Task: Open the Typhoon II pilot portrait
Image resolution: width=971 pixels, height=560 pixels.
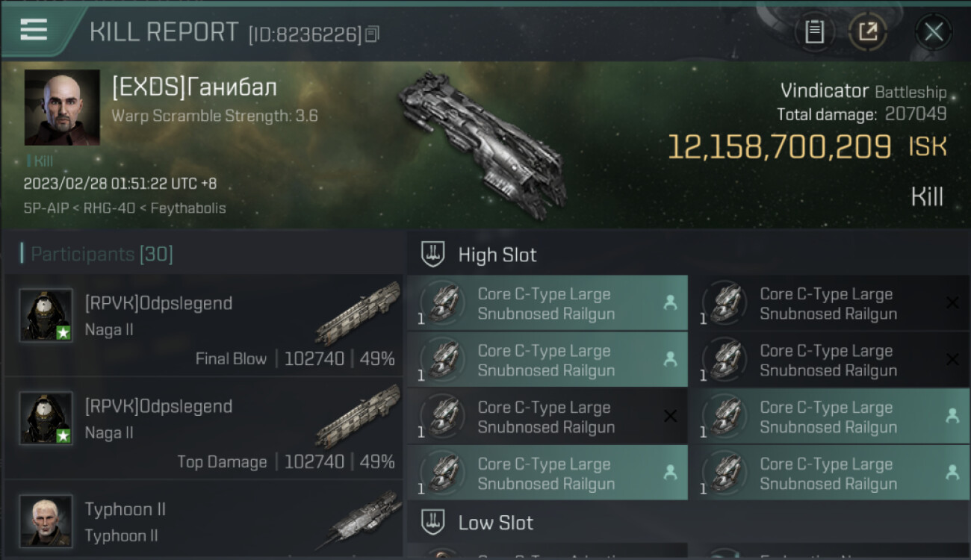Action: pos(46,521)
